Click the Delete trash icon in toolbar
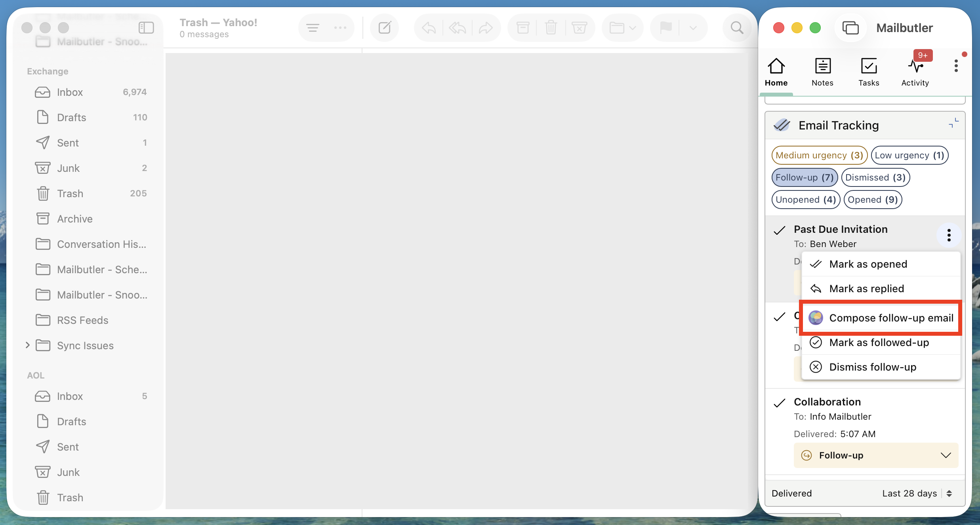This screenshot has width=980, height=525. tap(551, 28)
